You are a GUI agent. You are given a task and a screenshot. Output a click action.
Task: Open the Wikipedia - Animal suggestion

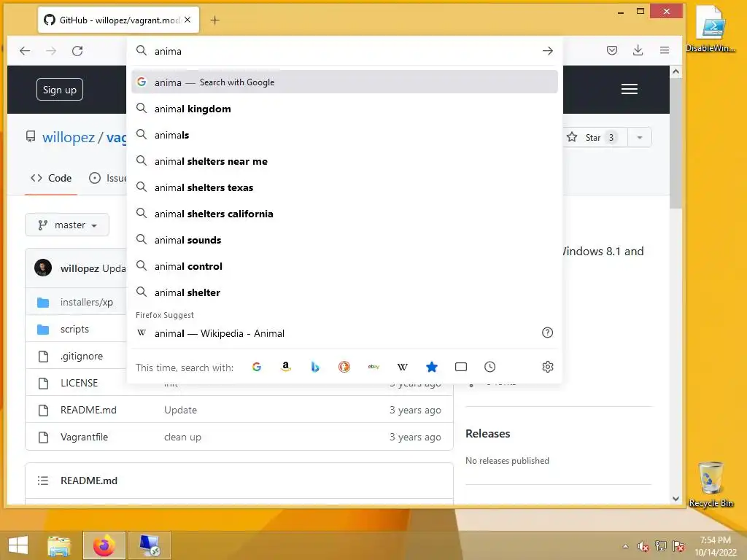(344, 332)
